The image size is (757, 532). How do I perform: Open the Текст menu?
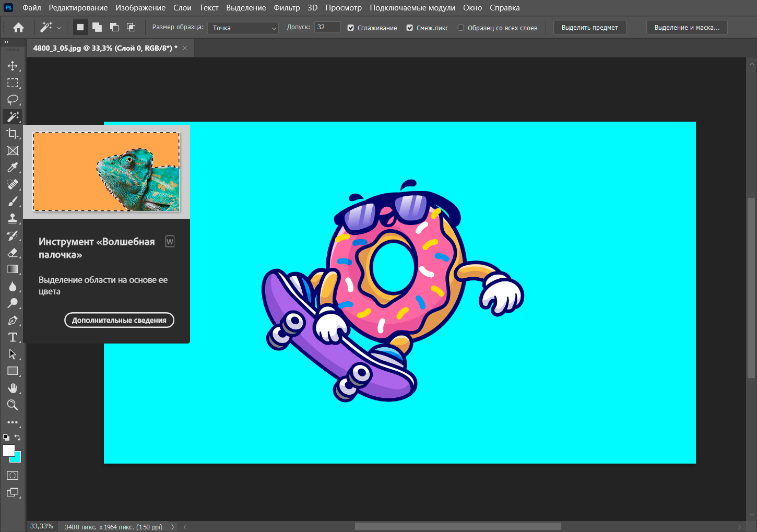[209, 8]
